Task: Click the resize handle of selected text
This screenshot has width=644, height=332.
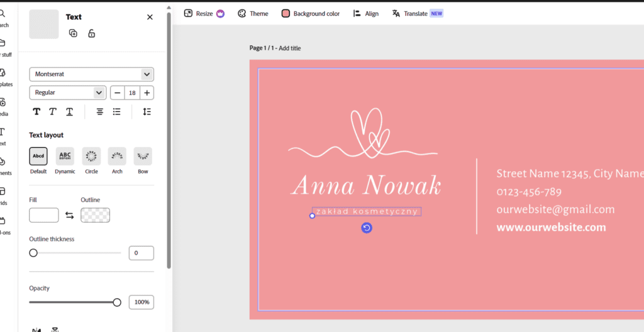Action: (x=312, y=216)
